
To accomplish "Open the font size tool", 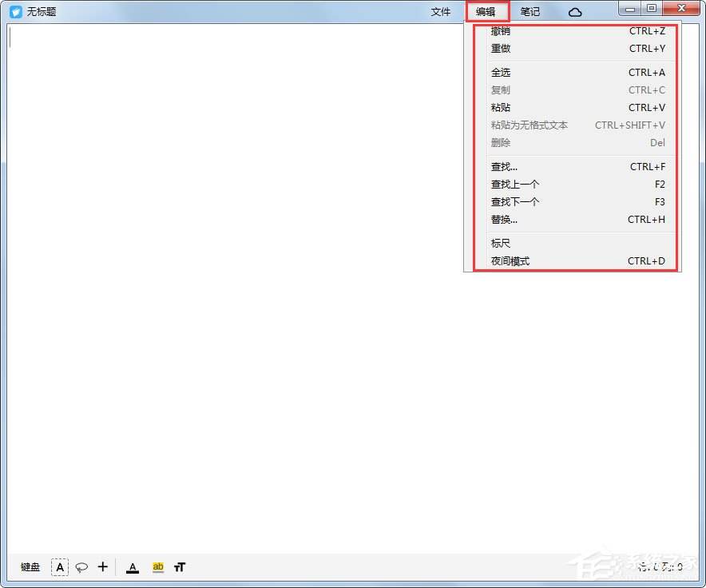I will (x=180, y=567).
